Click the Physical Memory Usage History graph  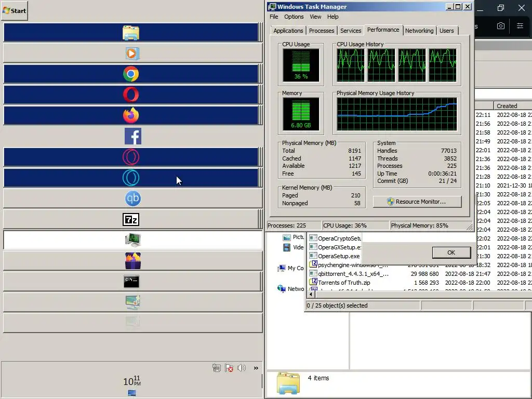(x=396, y=114)
